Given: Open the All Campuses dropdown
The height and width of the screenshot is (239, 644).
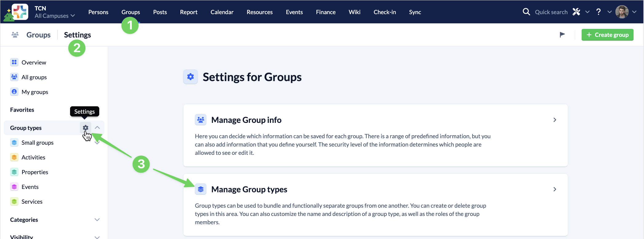Looking at the screenshot, I should tap(55, 16).
